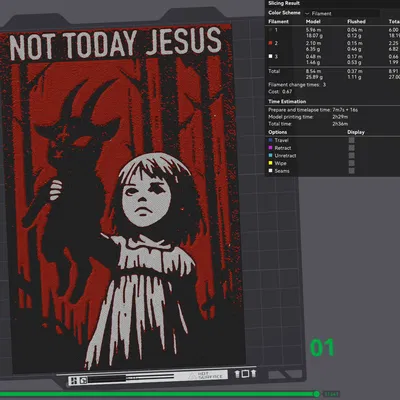Toggle the Retract display checkbox
400x400 pixels.
351,148
